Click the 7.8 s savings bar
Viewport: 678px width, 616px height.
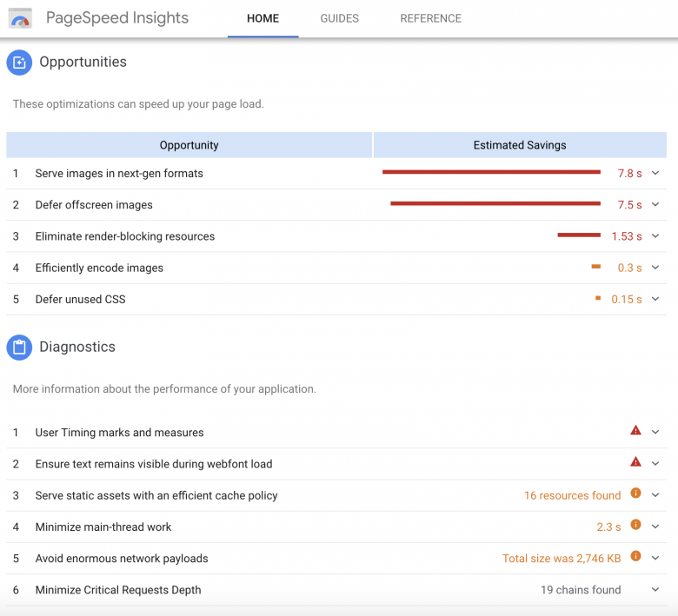(491, 172)
